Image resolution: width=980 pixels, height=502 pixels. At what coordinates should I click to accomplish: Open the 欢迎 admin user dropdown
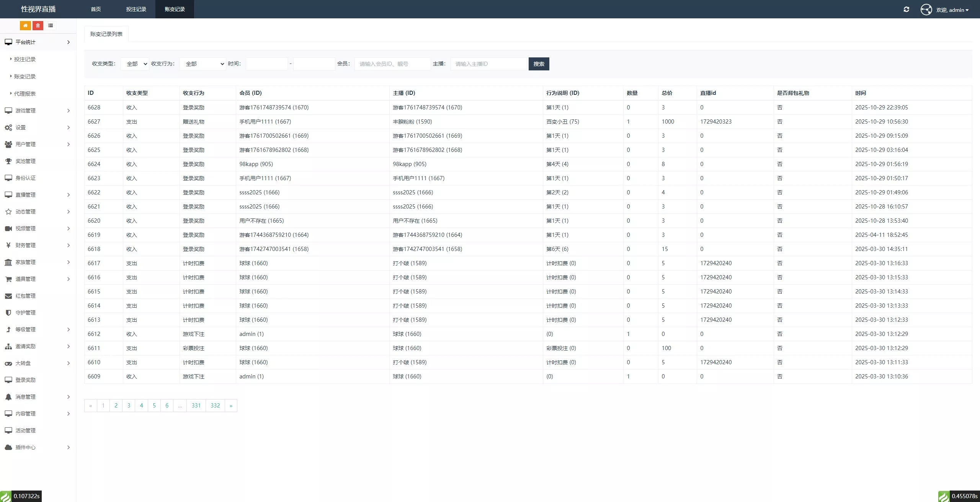[952, 10]
